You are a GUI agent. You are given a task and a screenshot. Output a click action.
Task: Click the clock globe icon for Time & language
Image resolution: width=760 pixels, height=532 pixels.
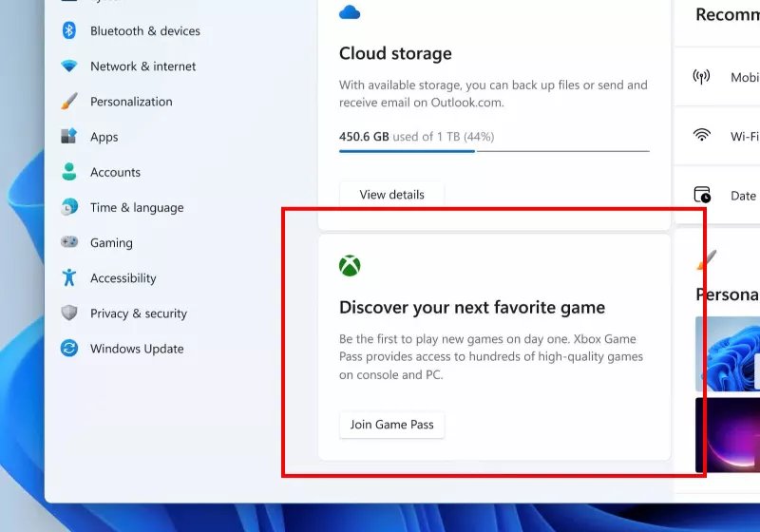(69, 207)
